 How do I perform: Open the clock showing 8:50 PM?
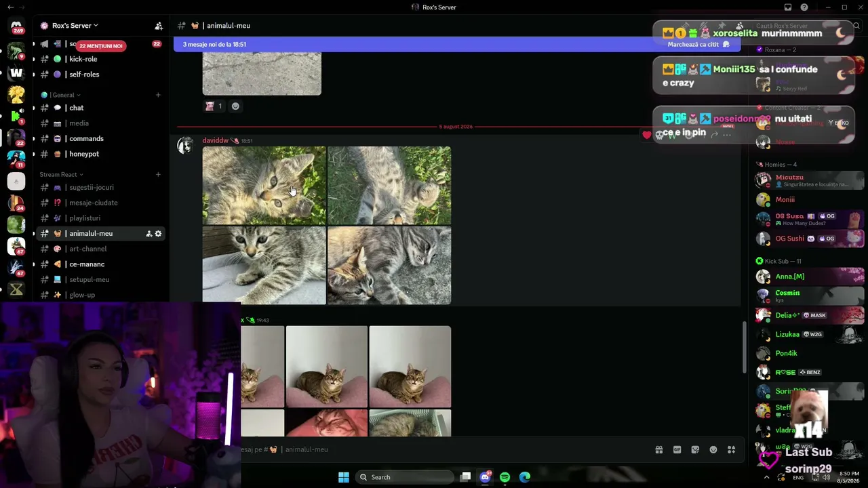[850, 477]
